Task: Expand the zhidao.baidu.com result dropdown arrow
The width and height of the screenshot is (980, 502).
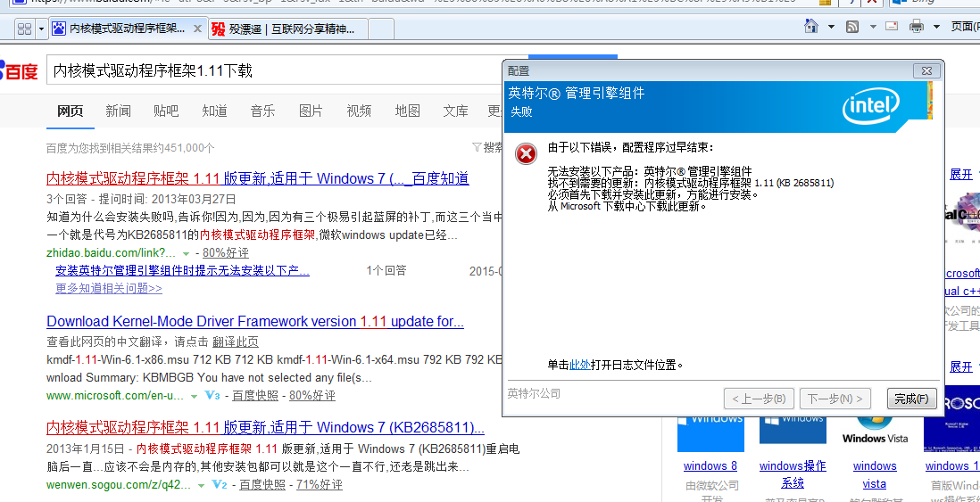Action: pos(186,254)
